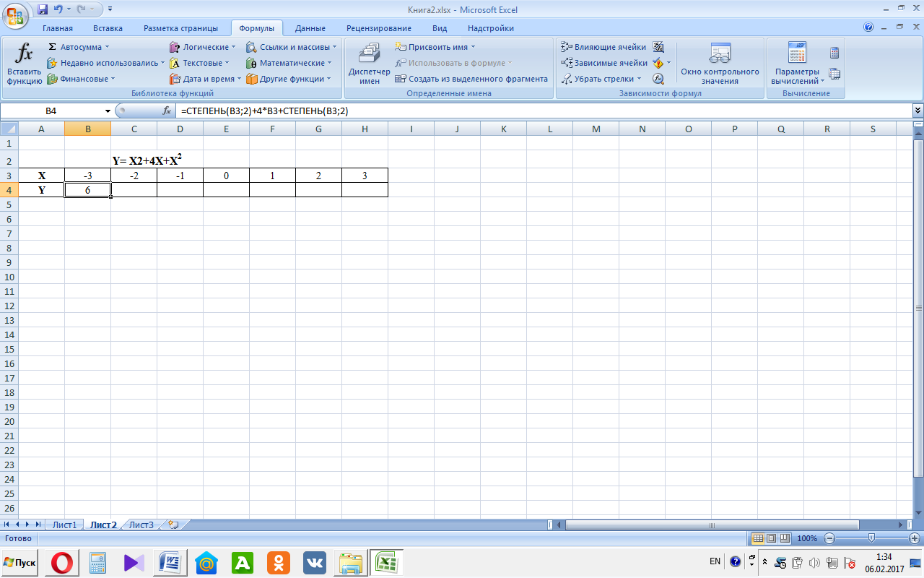
Task: Click insert new worksheet tab icon
Action: tap(173, 525)
